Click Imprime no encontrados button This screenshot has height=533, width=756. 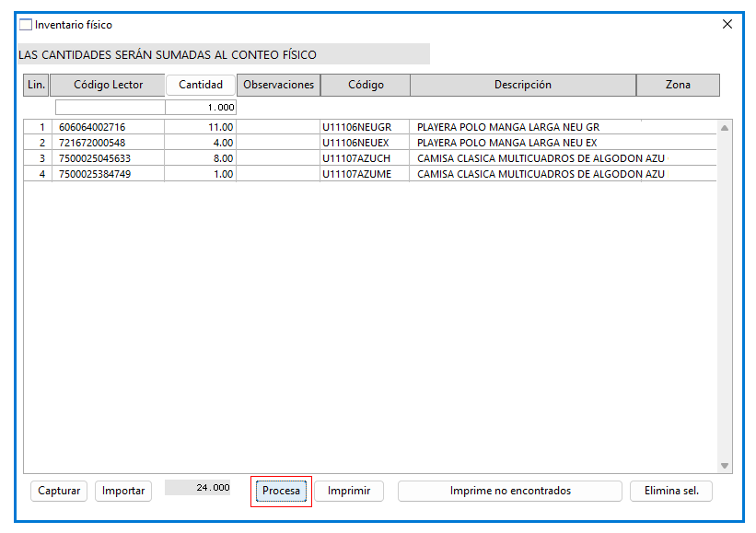(x=510, y=491)
